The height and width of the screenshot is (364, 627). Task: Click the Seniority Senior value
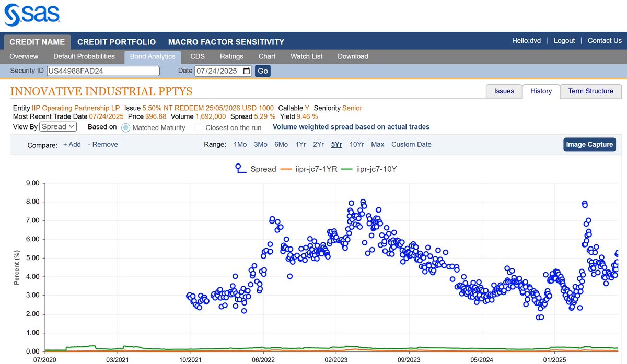pyautogui.click(x=352, y=108)
